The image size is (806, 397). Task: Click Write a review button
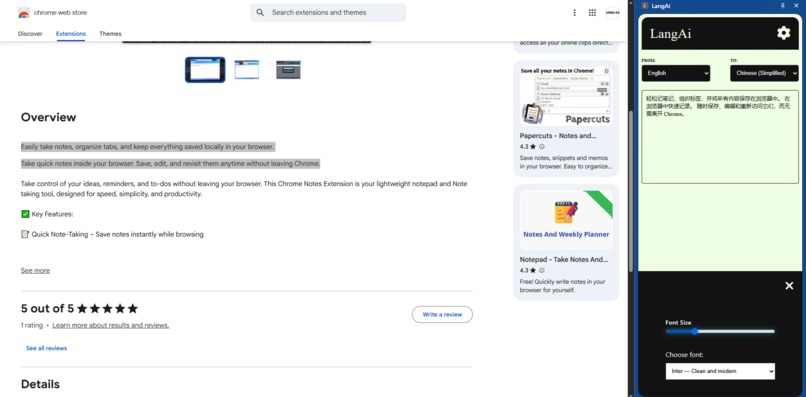442,314
